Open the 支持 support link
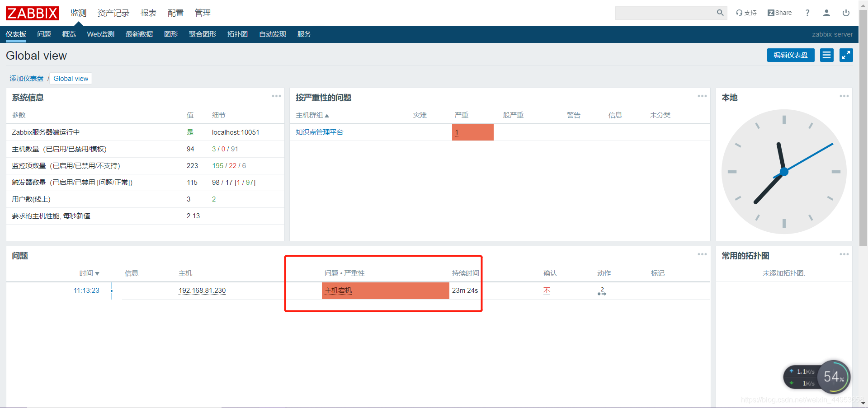 [x=746, y=13]
